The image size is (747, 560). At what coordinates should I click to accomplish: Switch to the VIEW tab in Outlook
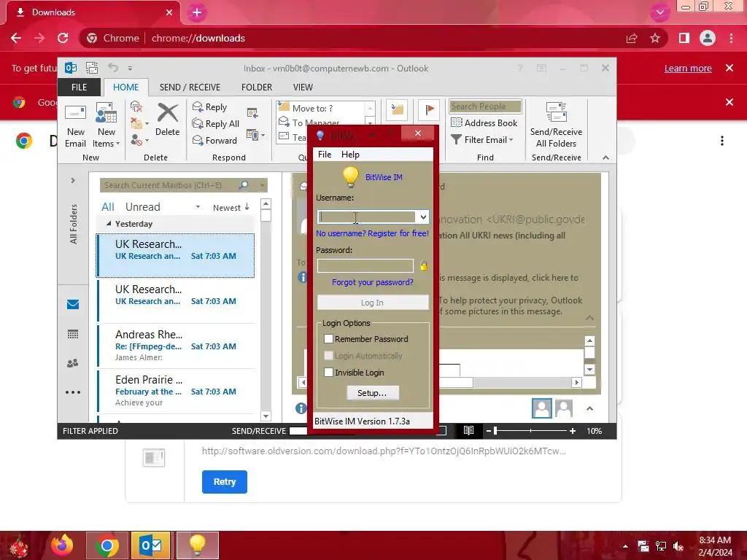pos(303,87)
